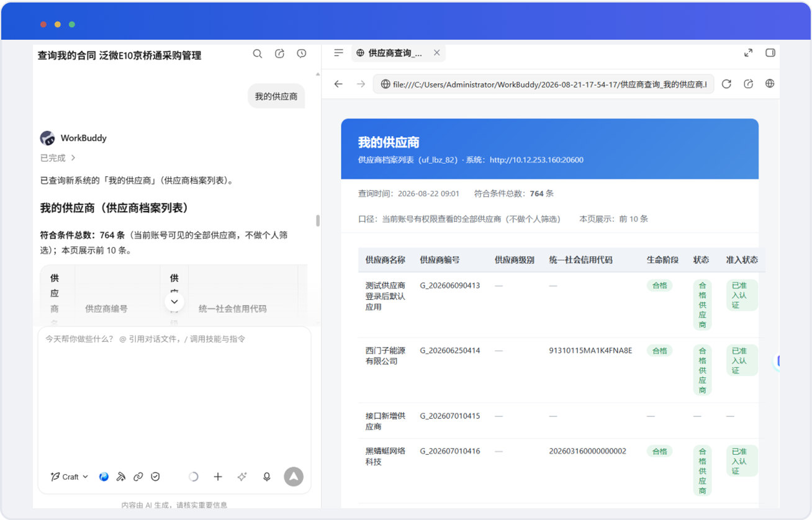Start a new conversation with the compose icon

280,54
